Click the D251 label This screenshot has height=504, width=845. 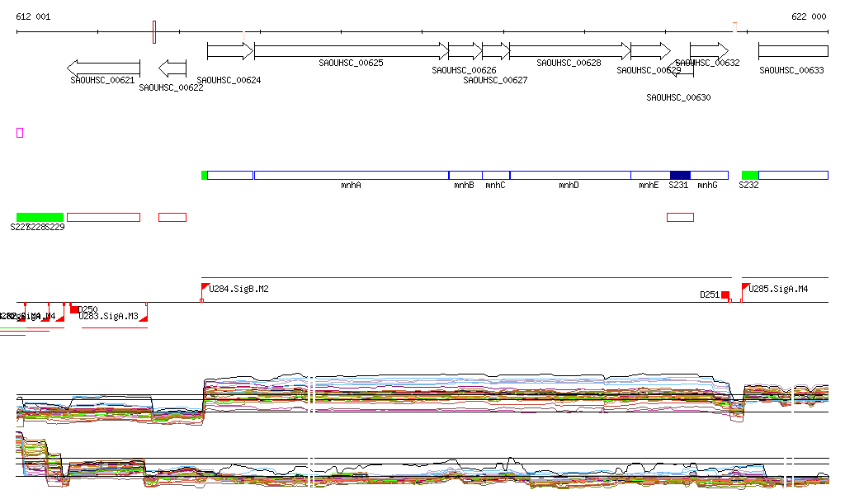(x=710, y=294)
